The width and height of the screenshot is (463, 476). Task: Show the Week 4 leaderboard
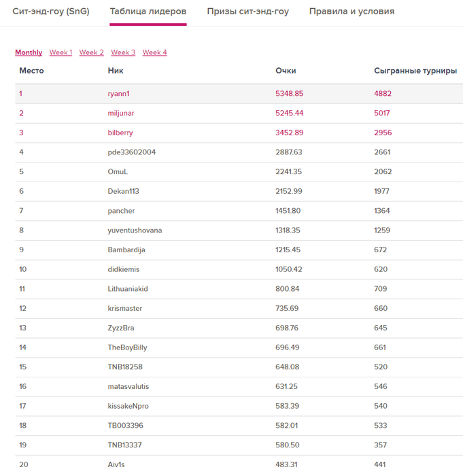(154, 52)
